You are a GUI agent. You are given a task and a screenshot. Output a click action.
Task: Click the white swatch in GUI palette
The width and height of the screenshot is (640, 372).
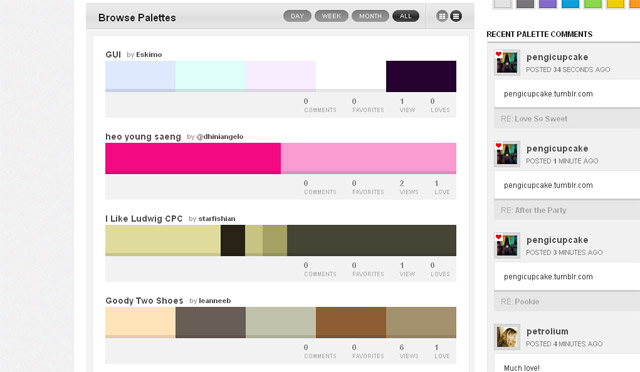pyautogui.click(x=351, y=76)
